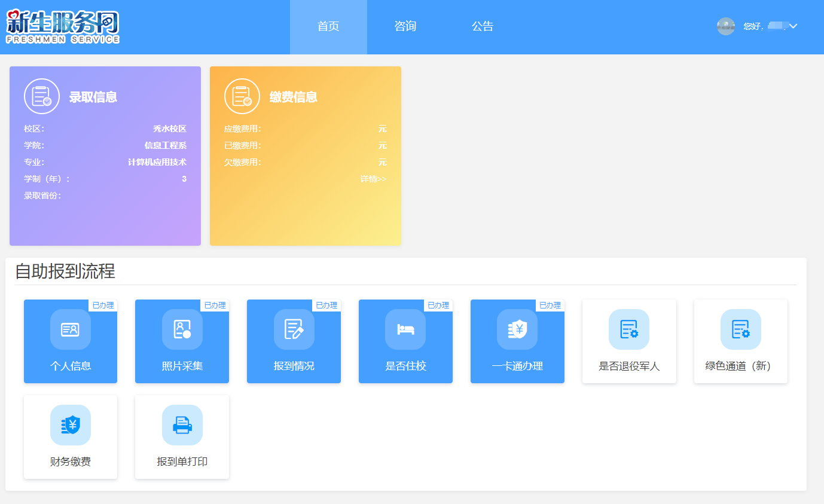The height and width of the screenshot is (504, 824).
Task: Click the 报到单打印 card label
Action: tap(182, 462)
